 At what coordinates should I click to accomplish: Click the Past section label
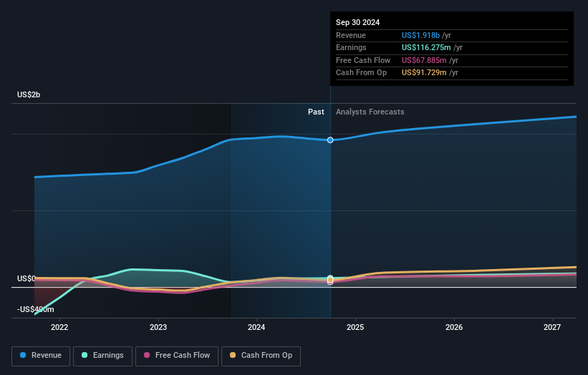316,112
